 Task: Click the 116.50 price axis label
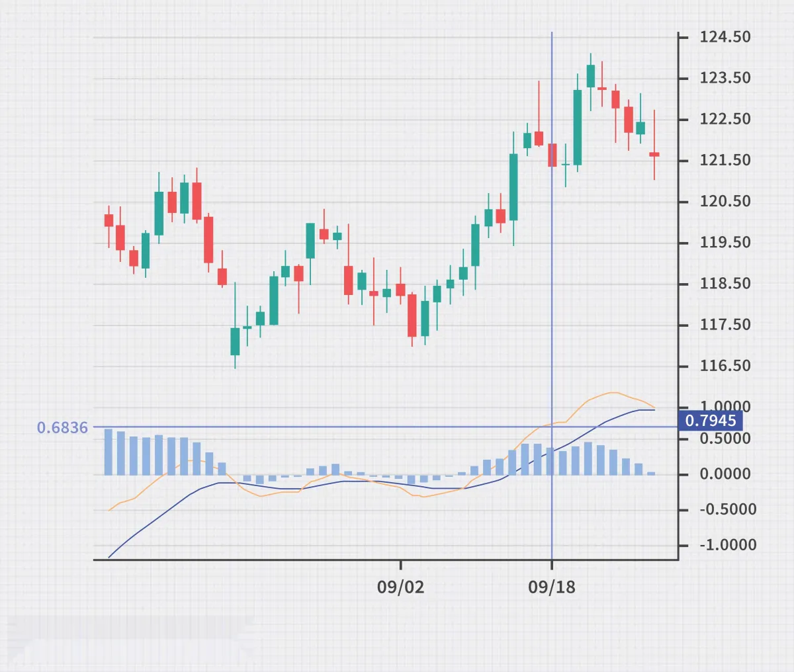tap(725, 366)
